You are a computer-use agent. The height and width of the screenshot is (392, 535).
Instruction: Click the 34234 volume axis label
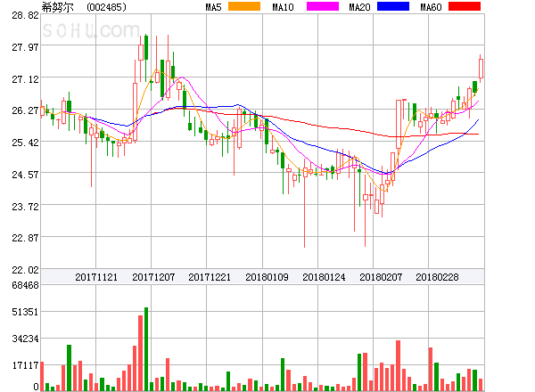(25, 339)
